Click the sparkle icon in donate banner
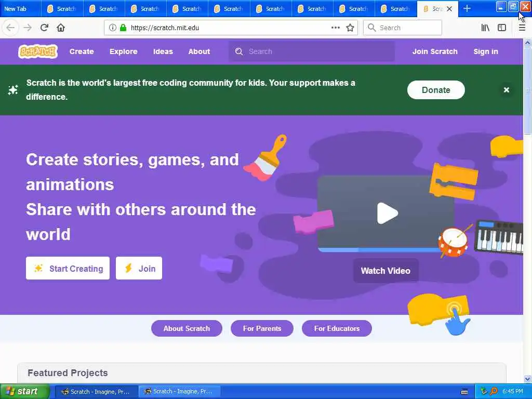The width and height of the screenshot is (532, 399). [13, 90]
